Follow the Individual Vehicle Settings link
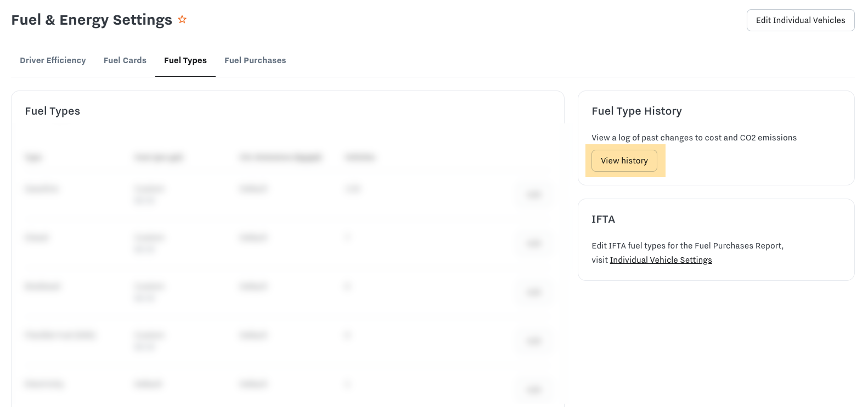 pyautogui.click(x=661, y=260)
